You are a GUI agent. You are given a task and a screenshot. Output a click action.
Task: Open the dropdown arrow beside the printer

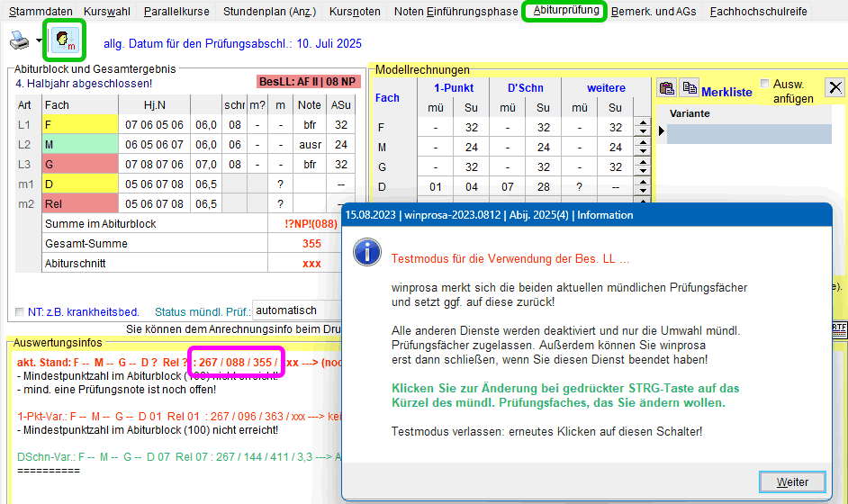(x=39, y=41)
